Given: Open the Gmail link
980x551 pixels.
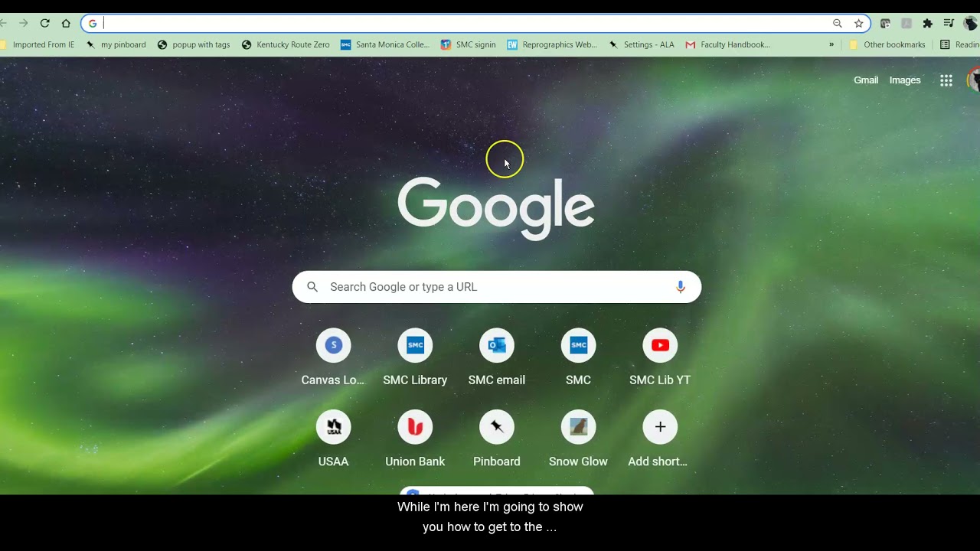Looking at the screenshot, I should coord(866,80).
